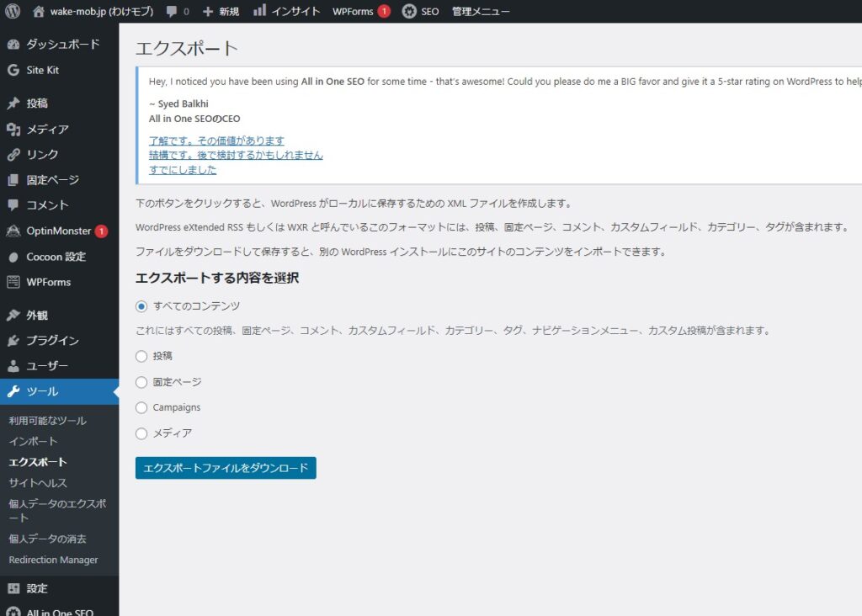
Task: Click the 外観 paintbrush icon
Action: (x=13, y=315)
